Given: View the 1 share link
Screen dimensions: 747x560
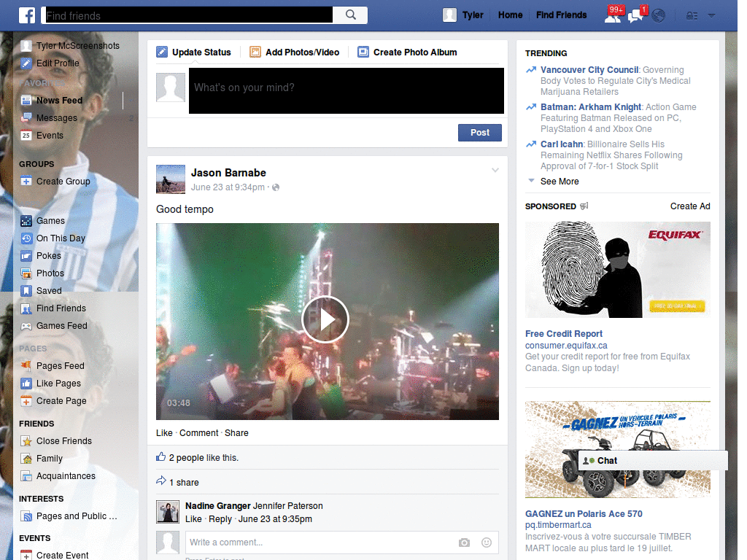Looking at the screenshot, I should pyautogui.click(x=184, y=483).
